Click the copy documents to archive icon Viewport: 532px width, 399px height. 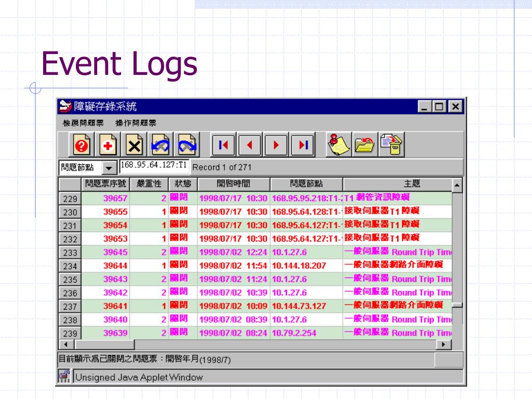click(391, 145)
